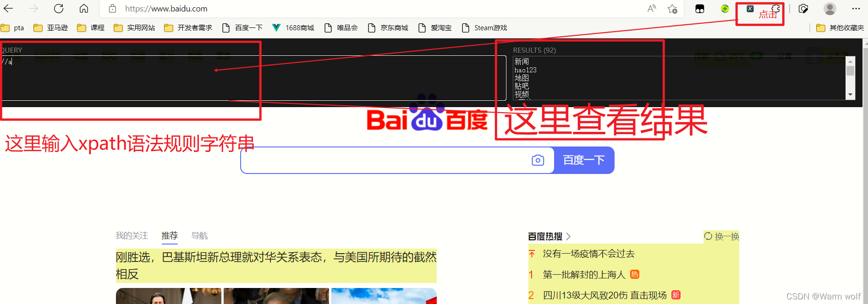Select hao123 in the RESULTS list
Image resolution: width=868 pixels, height=304 pixels.
coord(525,70)
